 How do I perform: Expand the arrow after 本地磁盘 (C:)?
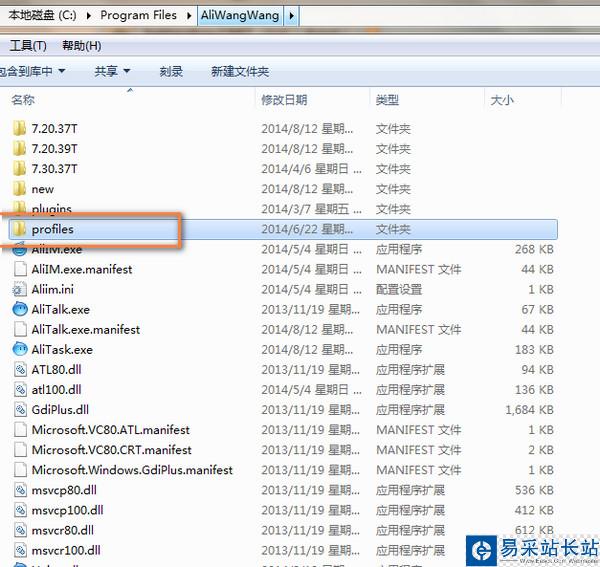tap(89, 16)
